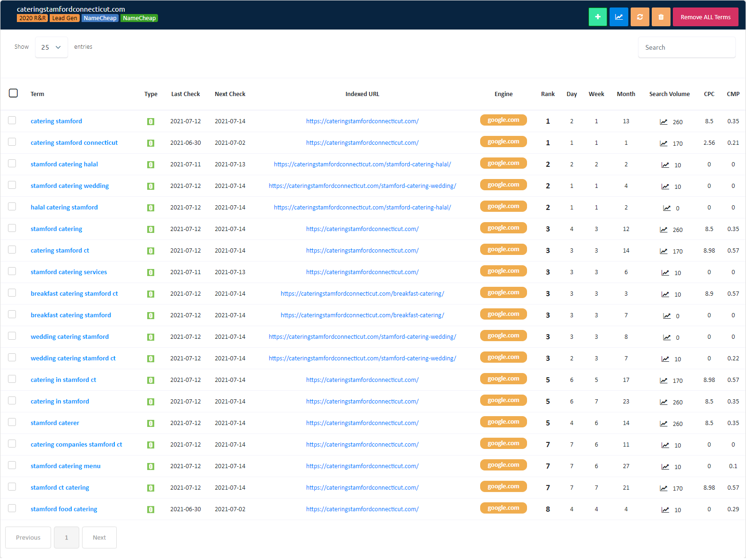Screen dimensions: 746x560
Task: Click the blue NameCheap tag
Action: (100, 18)
